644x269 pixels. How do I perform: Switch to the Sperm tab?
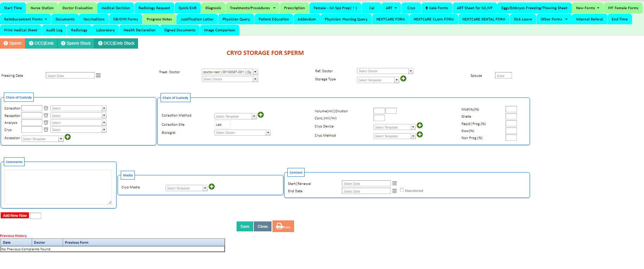(x=13, y=43)
